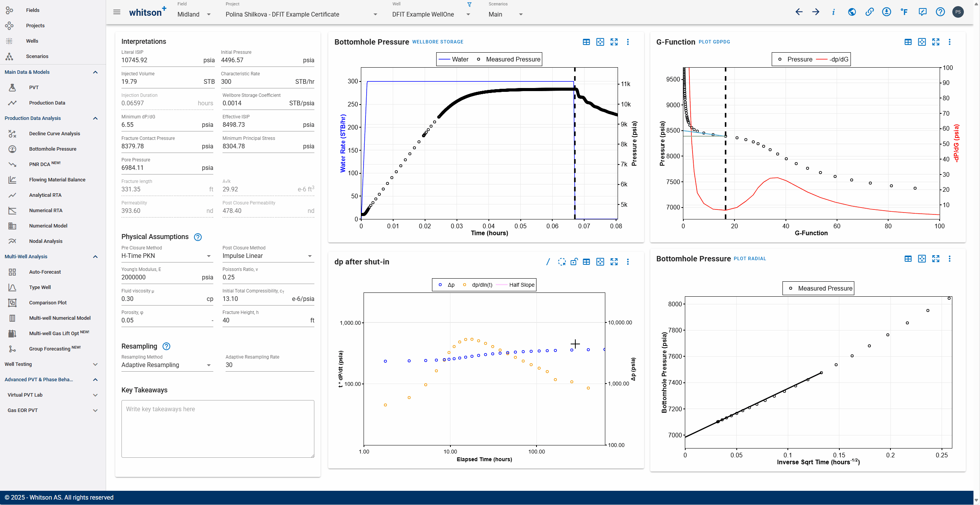Show data table for Wellbore Storage plot
This screenshot has width=980, height=505.
[586, 42]
